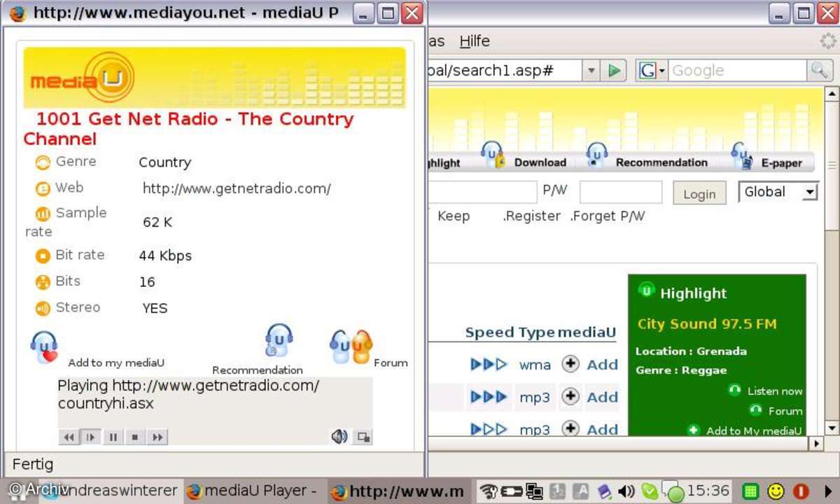Focus the browser address bar
The width and height of the screenshot is (840, 504).
click(x=504, y=71)
